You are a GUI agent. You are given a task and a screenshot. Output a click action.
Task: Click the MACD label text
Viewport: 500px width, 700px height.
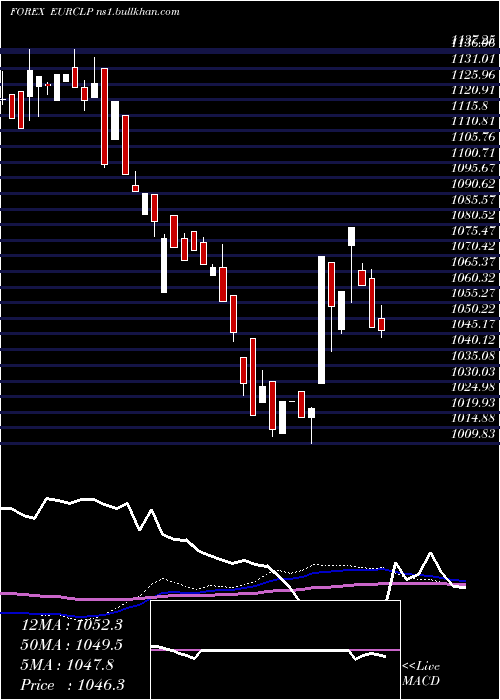click(x=419, y=682)
